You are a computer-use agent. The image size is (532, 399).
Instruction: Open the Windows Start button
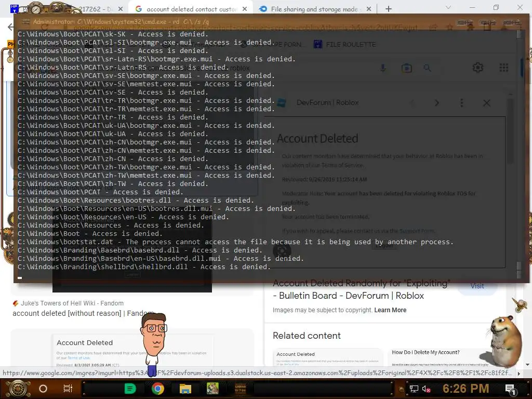18,389
